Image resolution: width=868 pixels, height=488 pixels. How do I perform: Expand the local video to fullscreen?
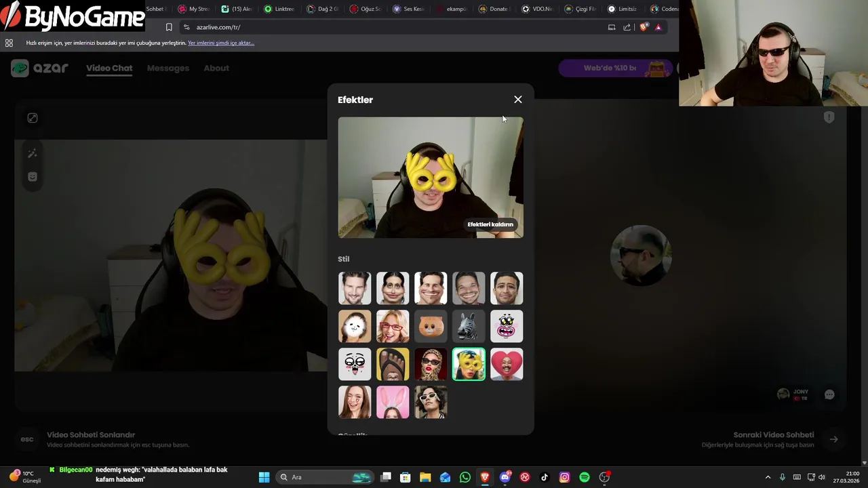32,118
